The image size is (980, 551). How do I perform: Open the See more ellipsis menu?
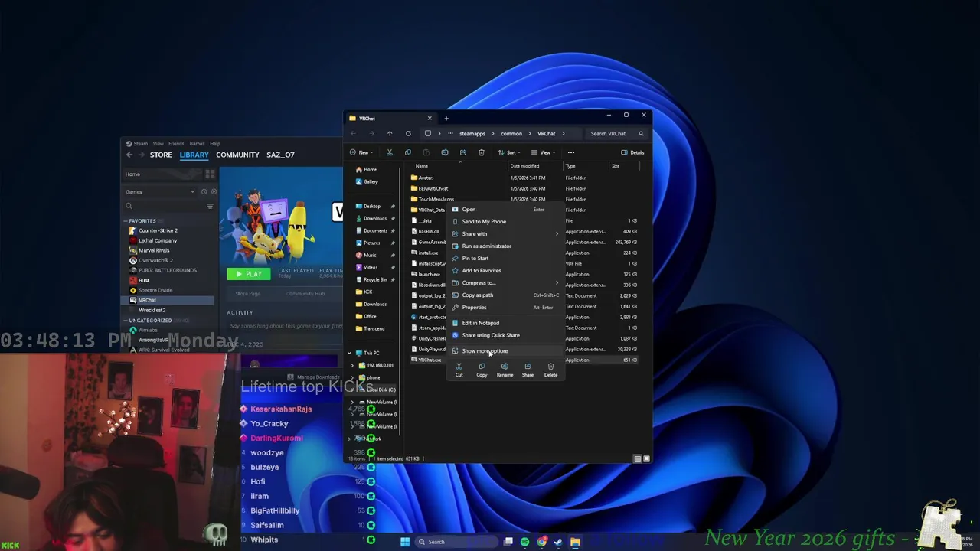[570, 152]
